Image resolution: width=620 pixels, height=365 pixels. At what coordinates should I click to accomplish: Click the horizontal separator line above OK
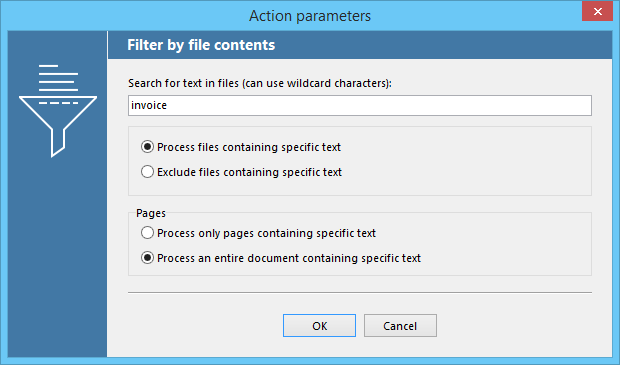pyautogui.click(x=360, y=293)
